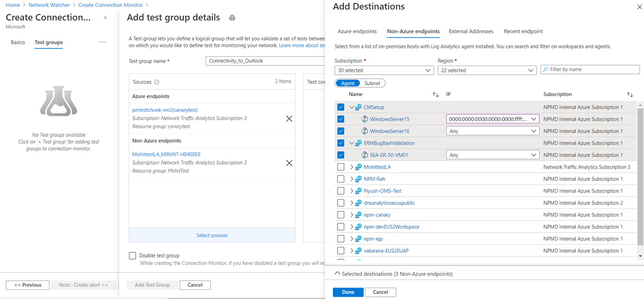The width and height of the screenshot is (644, 299).
Task: Switch to the External Addresses tab
Action: pos(471,32)
